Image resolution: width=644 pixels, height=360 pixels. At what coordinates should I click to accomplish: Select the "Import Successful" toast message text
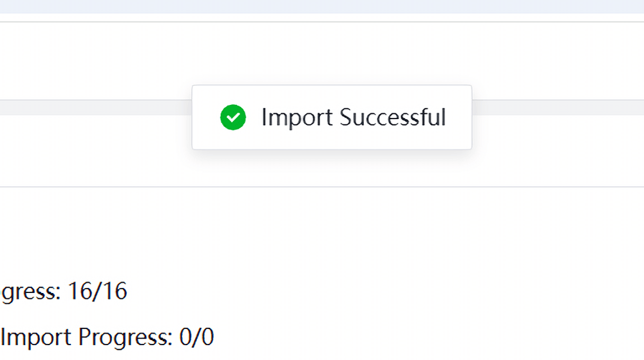pyautogui.click(x=354, y=117)
